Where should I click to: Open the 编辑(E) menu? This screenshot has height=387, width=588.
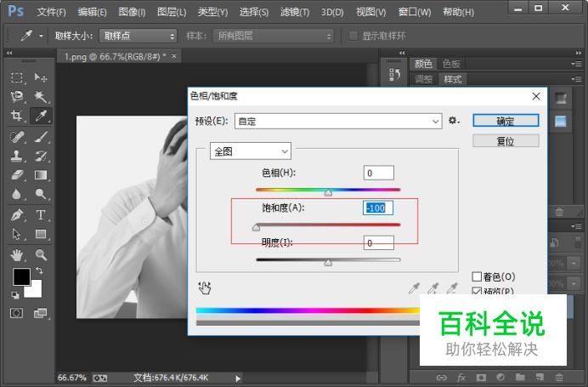tap(93, 12)
